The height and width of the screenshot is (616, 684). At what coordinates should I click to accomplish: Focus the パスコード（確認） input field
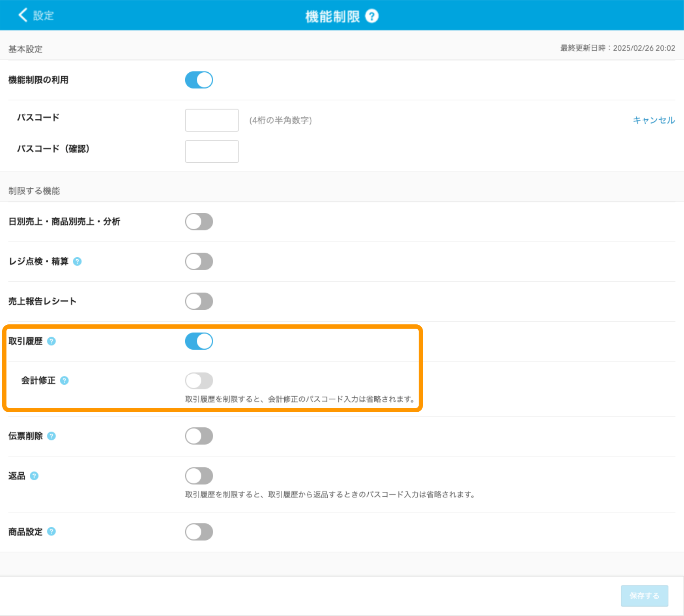tap(212, 152)
